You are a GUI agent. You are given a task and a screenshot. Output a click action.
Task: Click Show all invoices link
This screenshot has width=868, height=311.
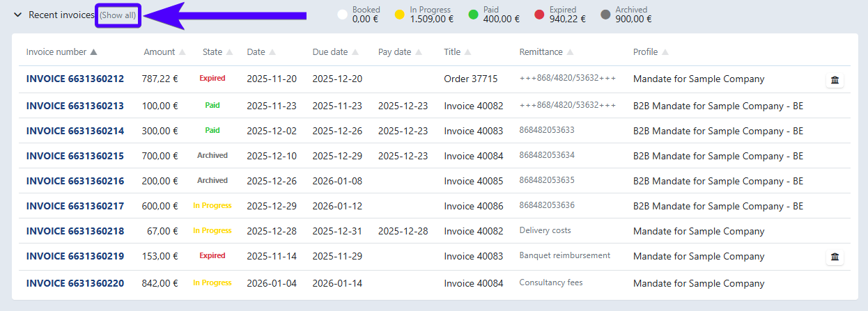[118, 15]
